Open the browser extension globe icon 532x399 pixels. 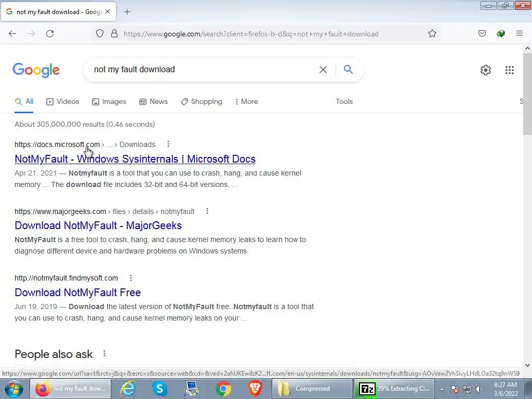pyautogui.click(x=501, y=34)
